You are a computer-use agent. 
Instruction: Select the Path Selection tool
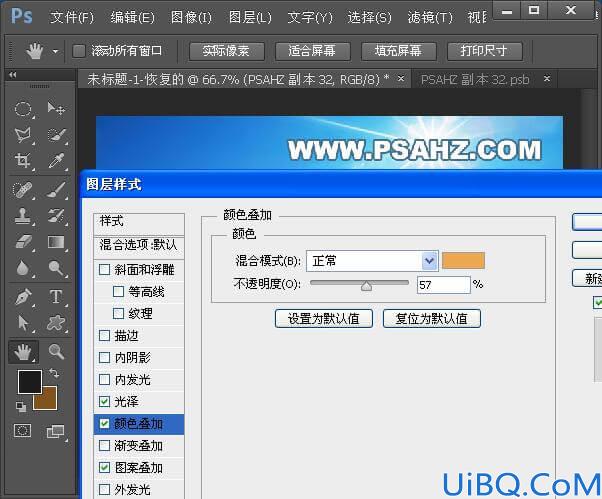click(x=23, y=323)
